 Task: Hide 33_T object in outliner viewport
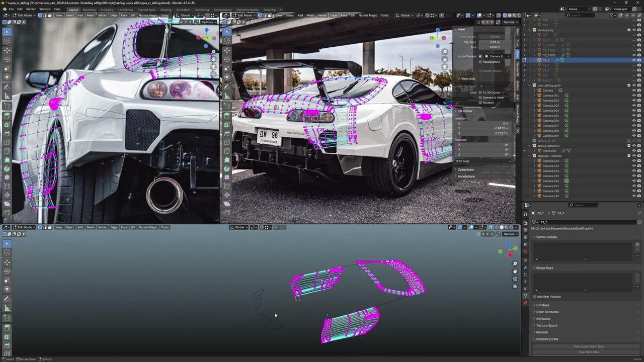coord(634,60)
